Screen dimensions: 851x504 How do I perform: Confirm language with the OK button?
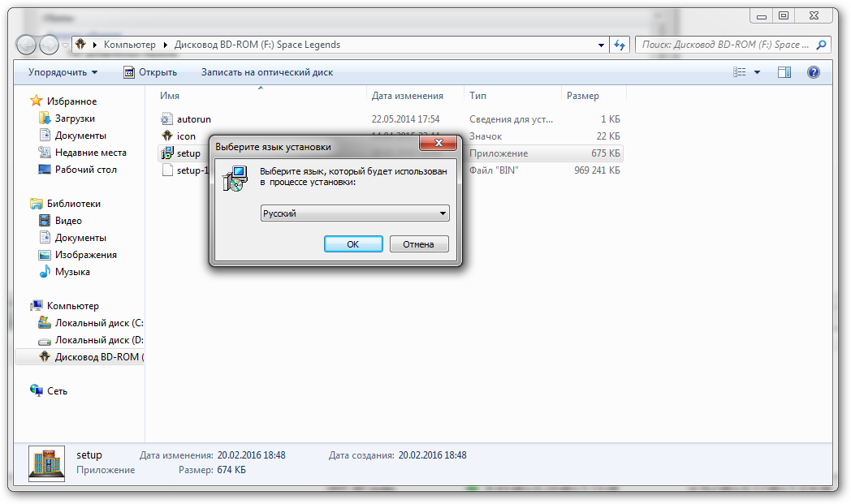coord(353,244)
